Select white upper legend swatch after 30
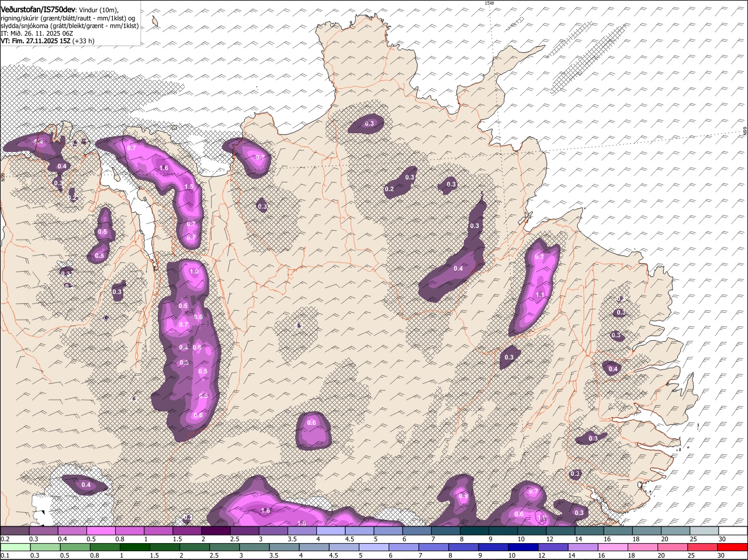Viewport: 748px width, 560px height. (733, 531)
